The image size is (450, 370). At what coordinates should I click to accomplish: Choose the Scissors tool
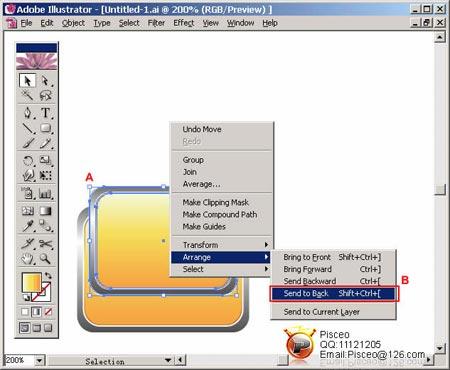point(45,244)
